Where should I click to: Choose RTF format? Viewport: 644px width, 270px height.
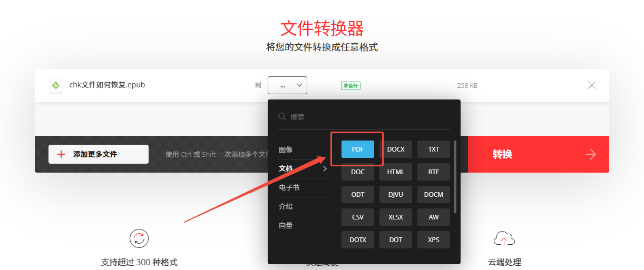coord(434,172)
